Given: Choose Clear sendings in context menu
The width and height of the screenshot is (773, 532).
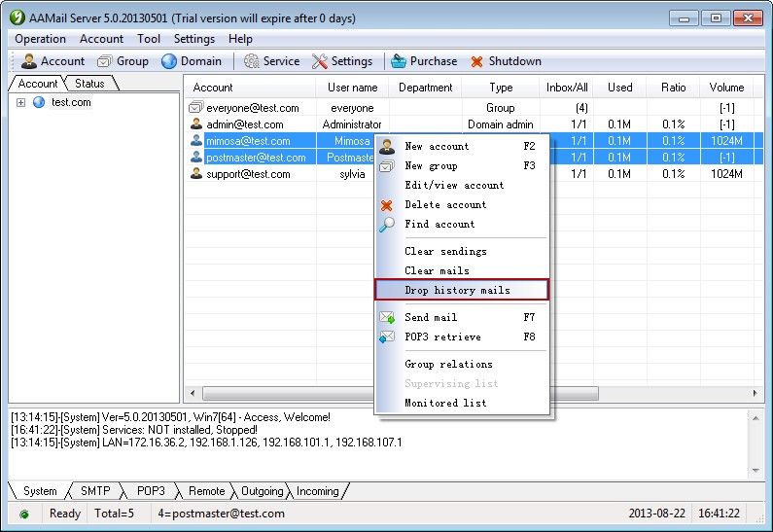Looking at the screenshot, I should click(462, 252).
